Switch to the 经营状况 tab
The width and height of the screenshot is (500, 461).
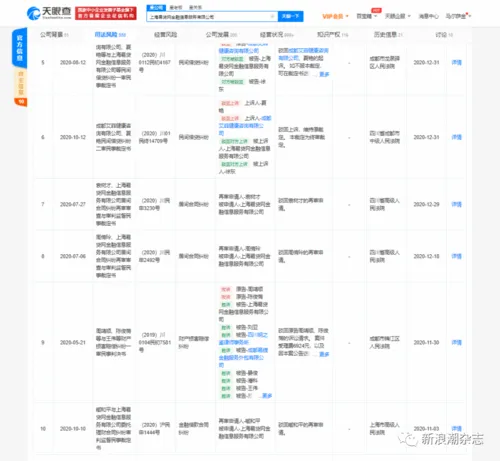pos(277,35)
